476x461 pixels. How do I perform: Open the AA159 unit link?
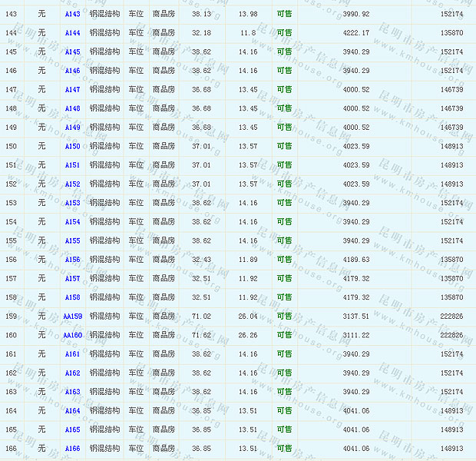click(72, 317)
